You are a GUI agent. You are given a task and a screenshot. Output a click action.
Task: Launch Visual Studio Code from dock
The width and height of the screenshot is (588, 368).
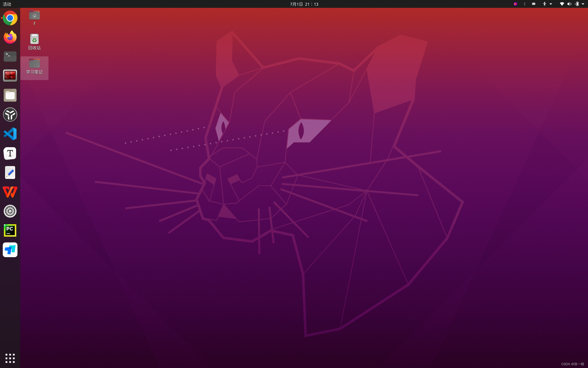[10, 134]
